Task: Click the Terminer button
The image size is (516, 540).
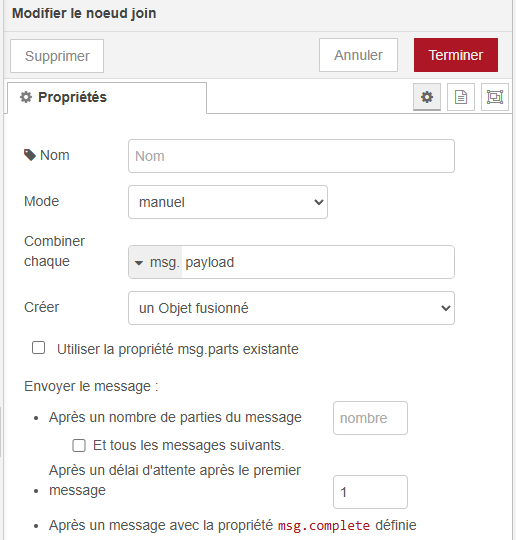Action: [x=456, y=55]
